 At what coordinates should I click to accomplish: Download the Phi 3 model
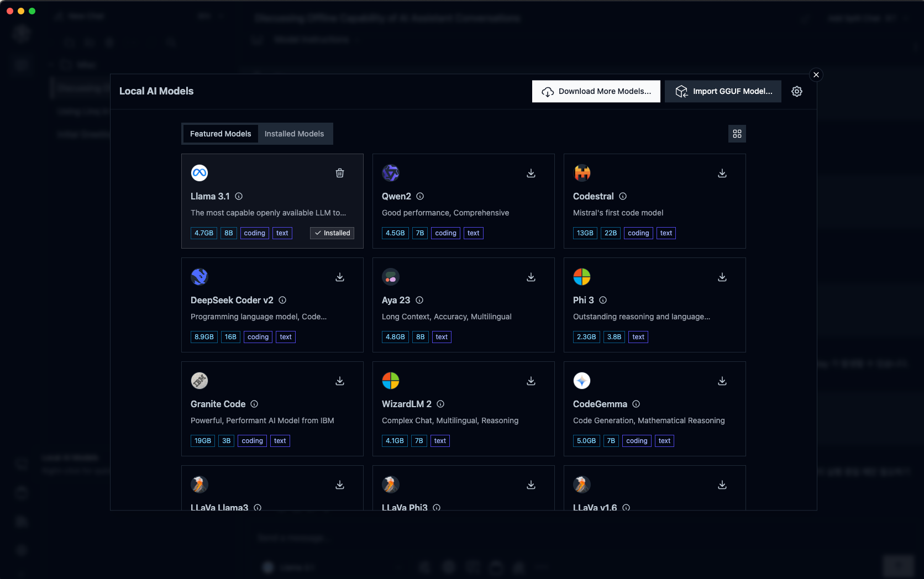(722, 277)
